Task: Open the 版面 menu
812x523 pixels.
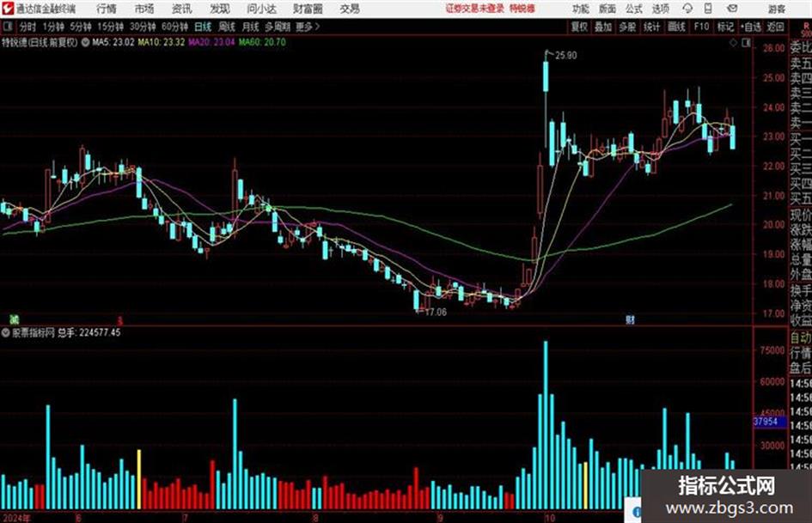Action: tap(607, 9)
